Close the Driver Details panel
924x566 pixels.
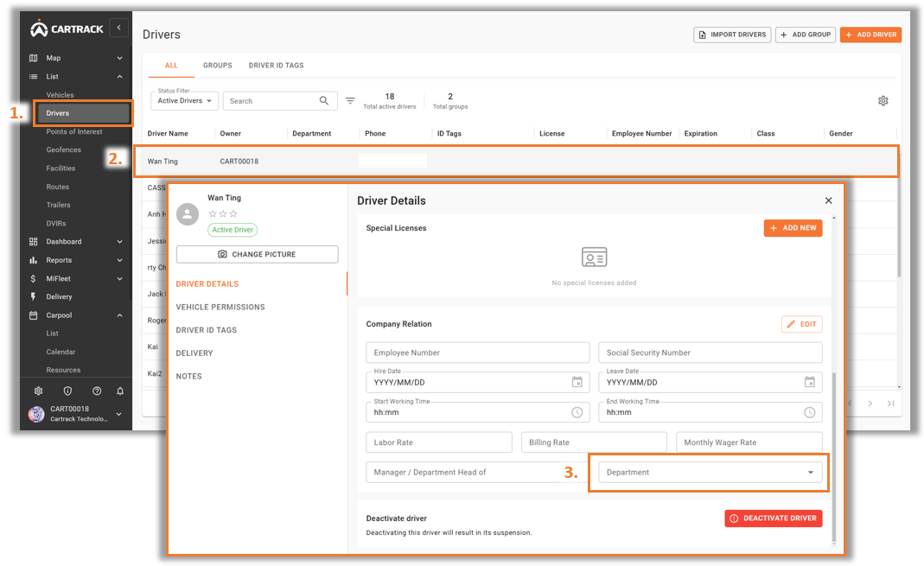click(829, 200)
